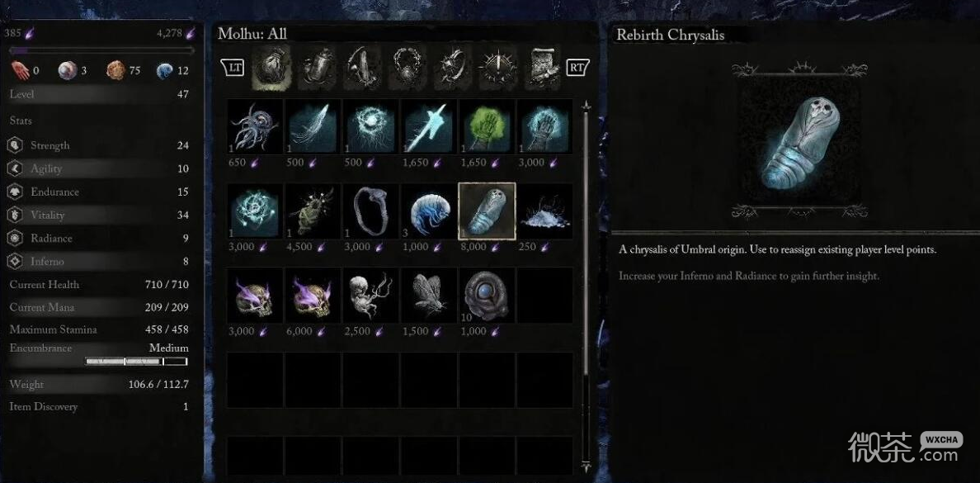
Task: Select the moth item priced 1,500
Action: 429,296
